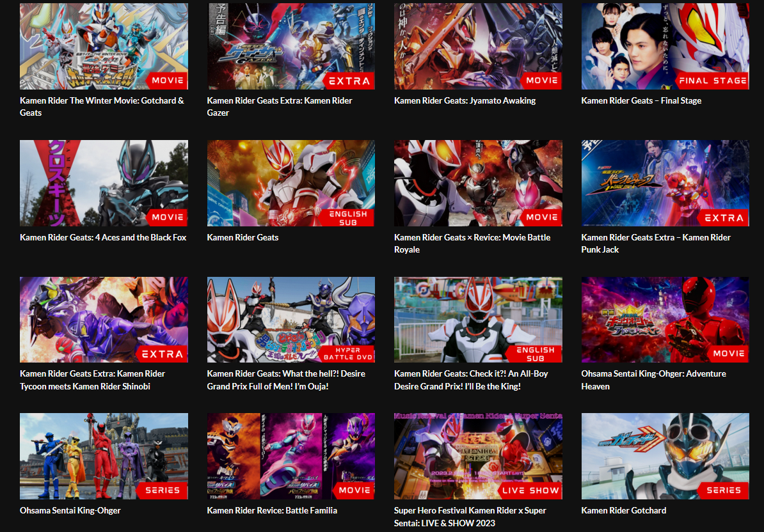Screen dimensions: 764x532
Task: Click Kamen Rider Revice: Battle Familia title
Action: (x=272, y=511)
